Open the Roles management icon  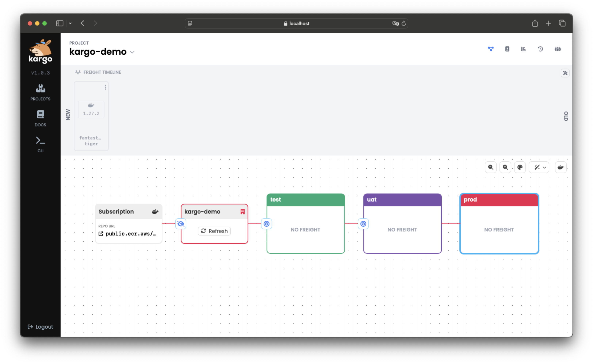(558, 49)
